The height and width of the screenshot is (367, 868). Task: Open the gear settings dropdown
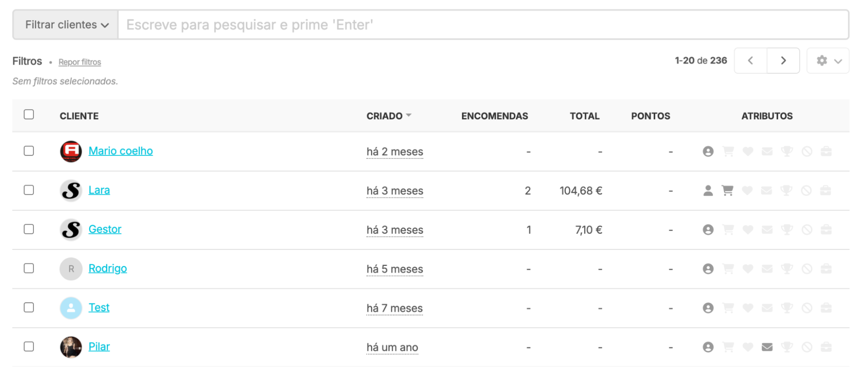click(x=828, y=61)
